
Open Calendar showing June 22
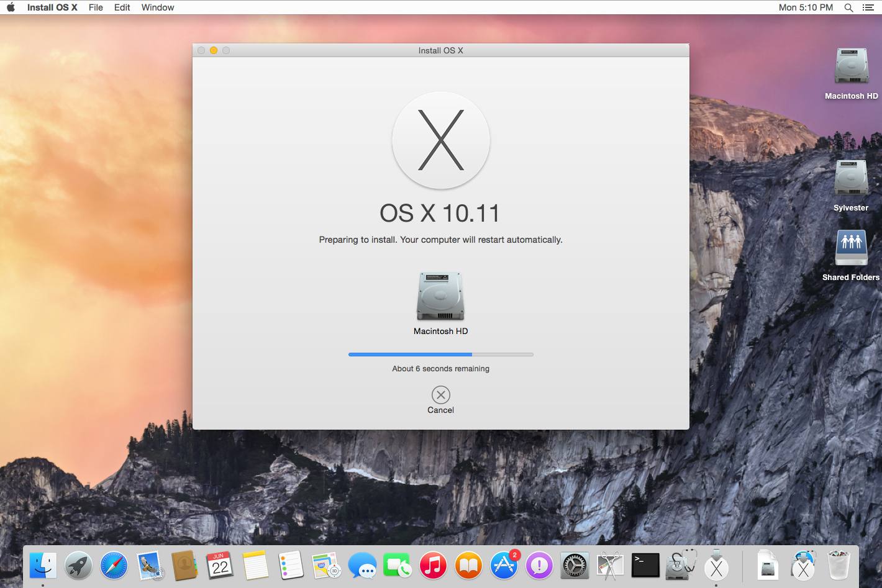pyautogui.click(x=220, y=566)
